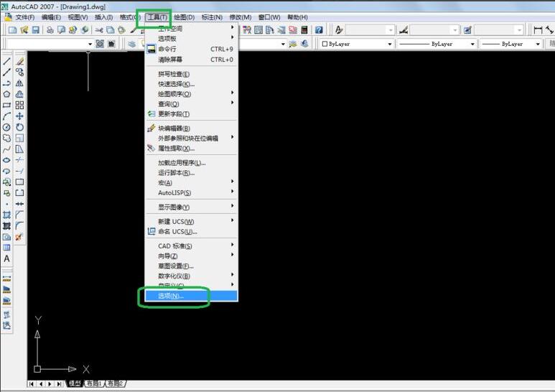This screenshot has height=392, width=555.
Task: Click the Text Style A icon
Action: pos(339,30)
